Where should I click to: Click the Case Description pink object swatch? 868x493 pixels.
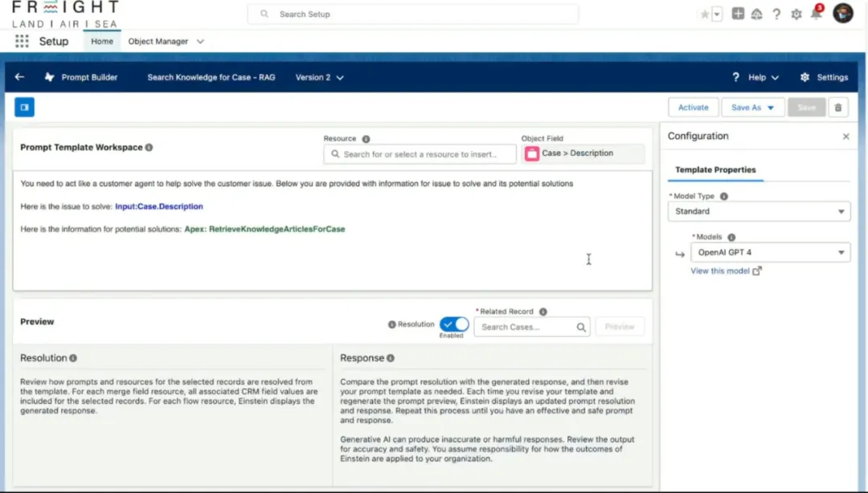tap(530, 153)
